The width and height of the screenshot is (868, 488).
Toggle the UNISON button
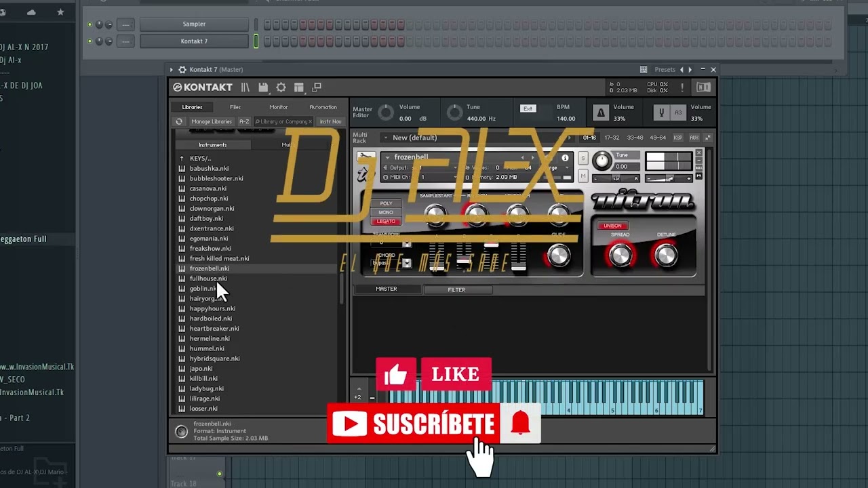coord(612,226)
